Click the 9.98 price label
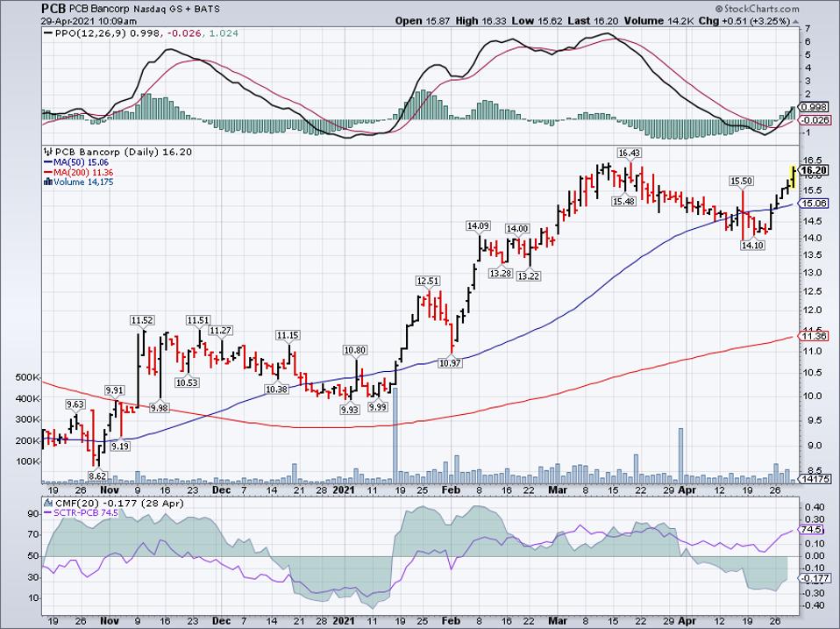840x629 pixels. 159,408
